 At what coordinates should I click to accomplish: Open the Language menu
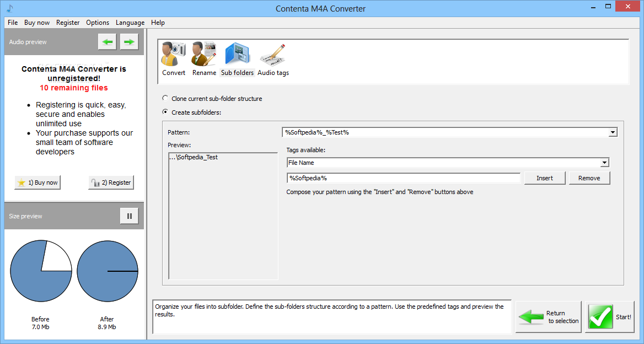130,23
